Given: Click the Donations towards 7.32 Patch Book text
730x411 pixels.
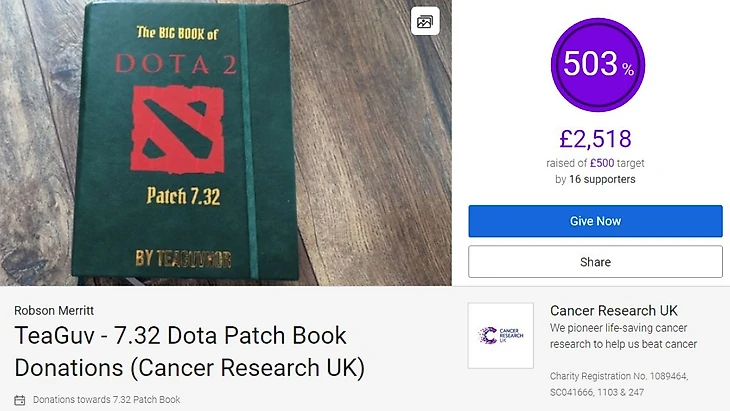Looking at the screenshot, I should pos(106,400).
